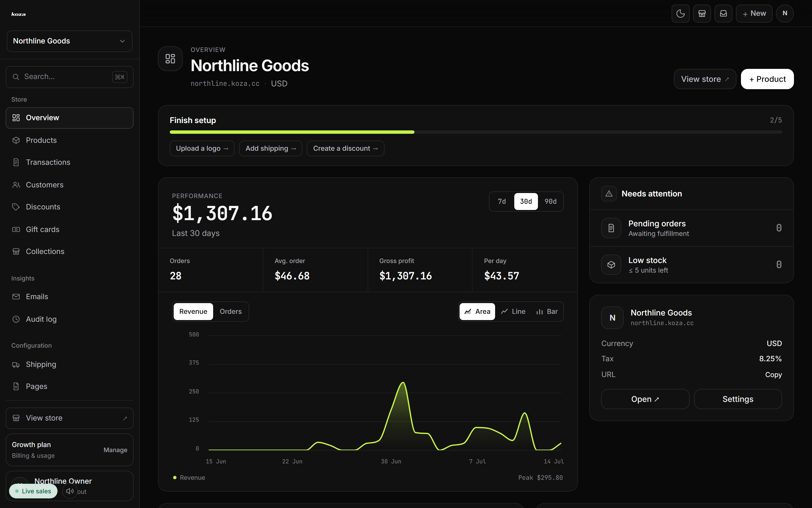Click the N store badge in the store card
Screen dimensions: 812x508
(x=612, y=318)
